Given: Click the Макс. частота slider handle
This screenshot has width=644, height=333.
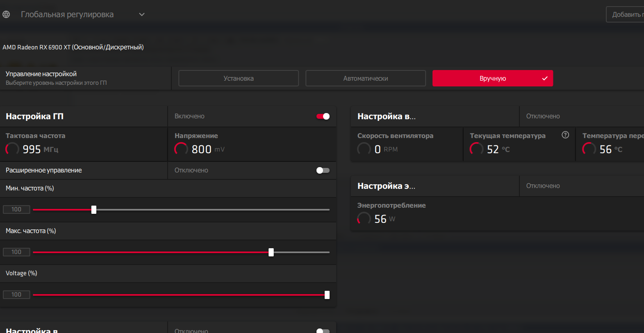Looking at the screenshot, I should (x=271, y=252).
